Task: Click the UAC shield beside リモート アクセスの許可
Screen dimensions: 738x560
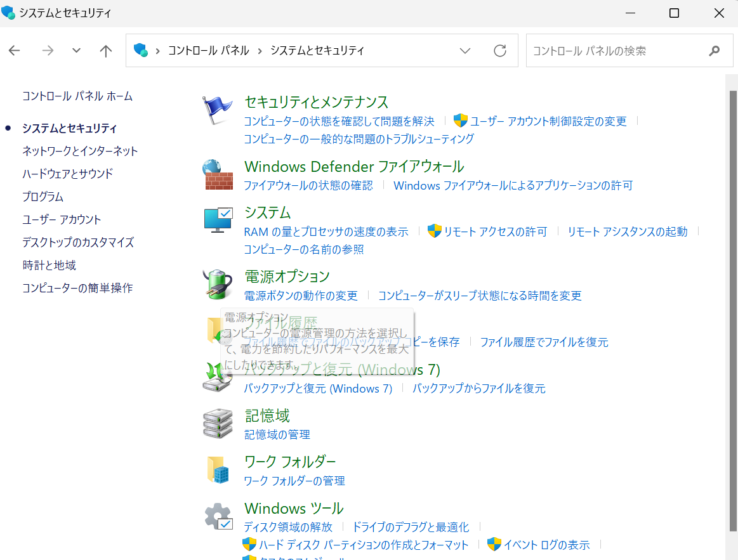Action: click(435, 231)
